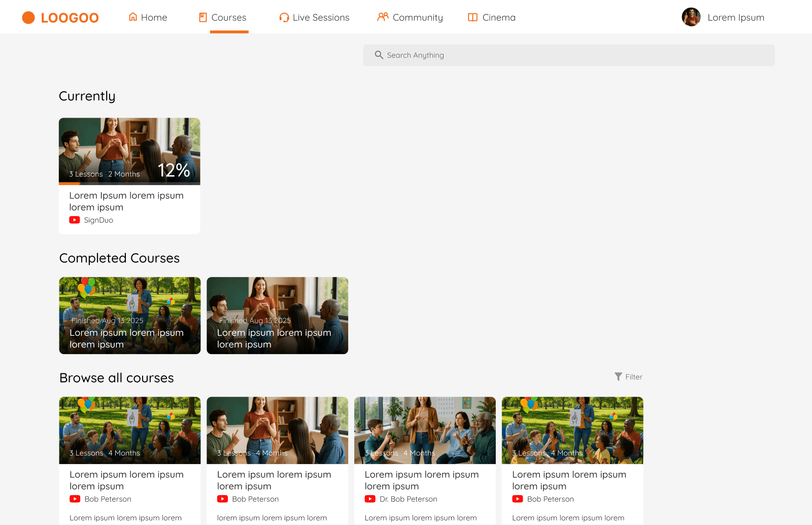Click the Home house icon
812x525 pixels.
pyautogui.click(x=133, y=17)
